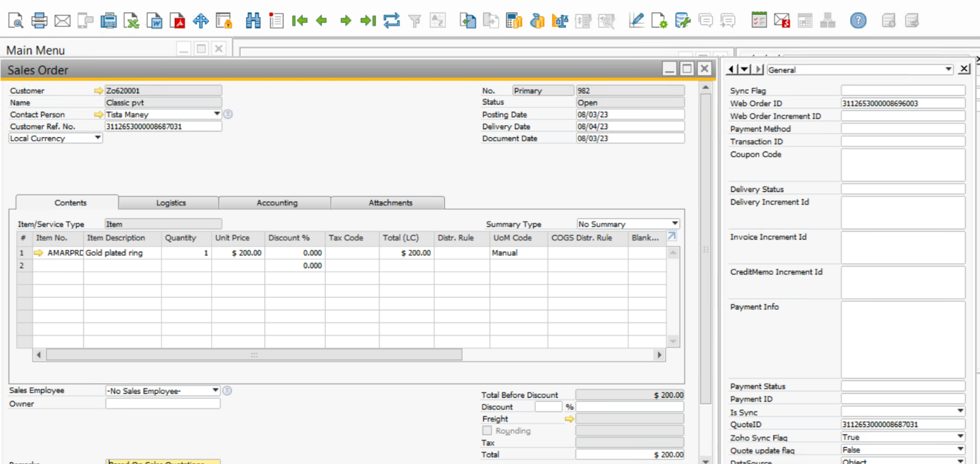
Task: Go to Last Data Record
Action: point(368,21)
